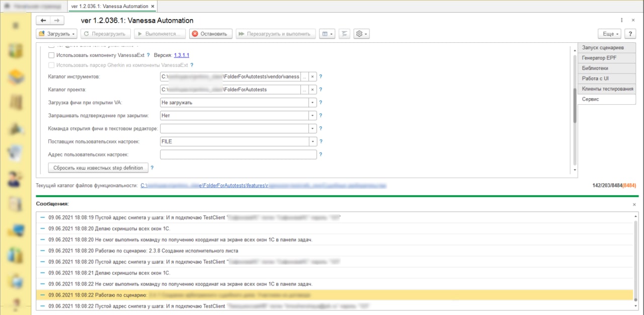Image resolution: width=644 pixels, height=315 pixels.
Task: Show help for the Gherkin parser option
Action: pyautogui.click(x=192, y=65)
